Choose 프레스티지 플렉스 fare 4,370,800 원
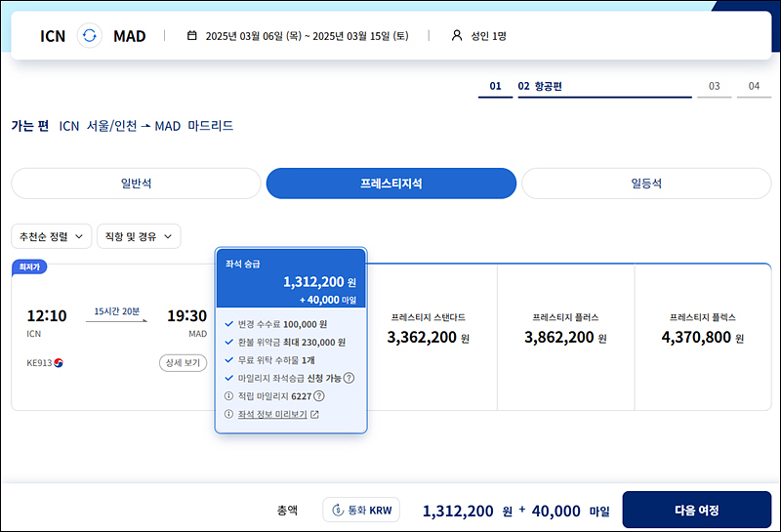 [x=703, y=337]
